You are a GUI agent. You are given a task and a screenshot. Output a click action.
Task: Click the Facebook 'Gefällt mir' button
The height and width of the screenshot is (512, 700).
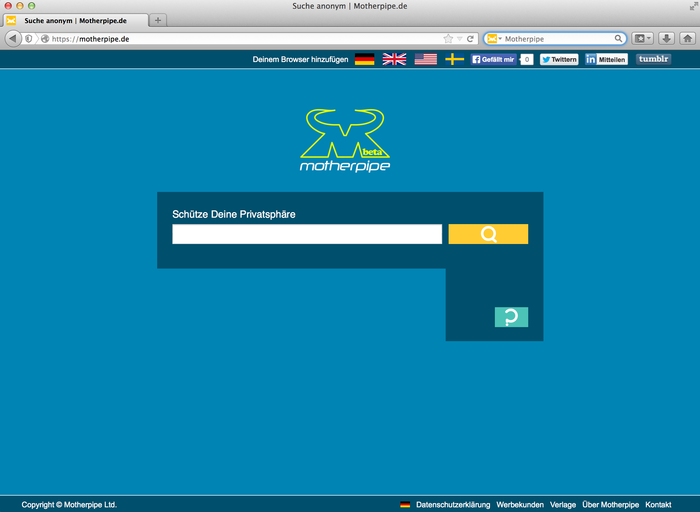coord(493,59)
